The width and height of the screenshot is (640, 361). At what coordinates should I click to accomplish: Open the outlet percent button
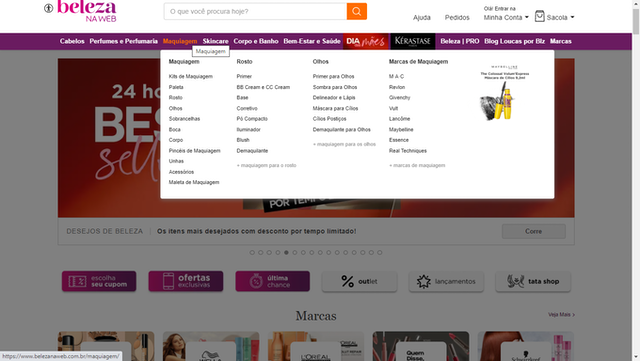[x=359, y=281]
